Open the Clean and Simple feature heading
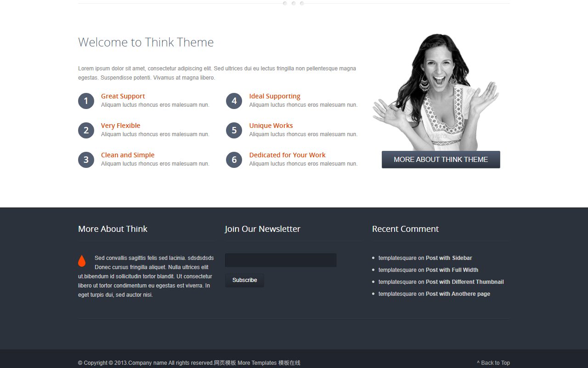Viewport: 588px width, 368px height. tap(128, 155)
